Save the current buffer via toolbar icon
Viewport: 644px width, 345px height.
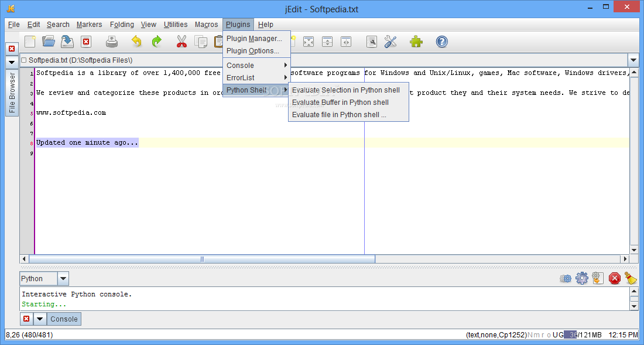pos(67,42)
